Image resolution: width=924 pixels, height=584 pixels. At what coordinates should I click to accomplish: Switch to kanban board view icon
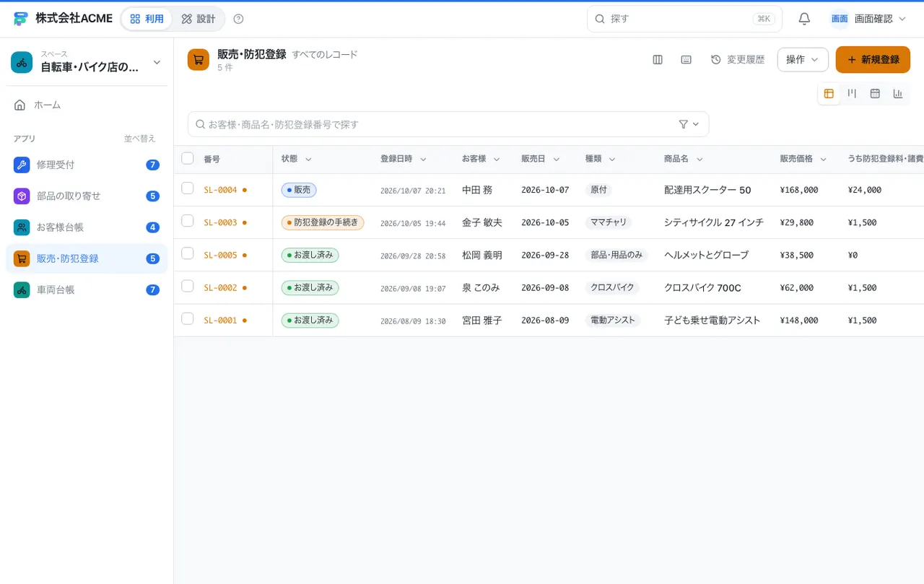click(x=852, y=93)
